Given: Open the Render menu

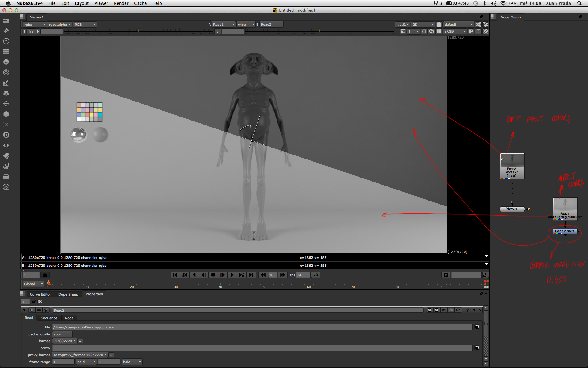Looking at the screenshot, I should [x=121, y=3].
